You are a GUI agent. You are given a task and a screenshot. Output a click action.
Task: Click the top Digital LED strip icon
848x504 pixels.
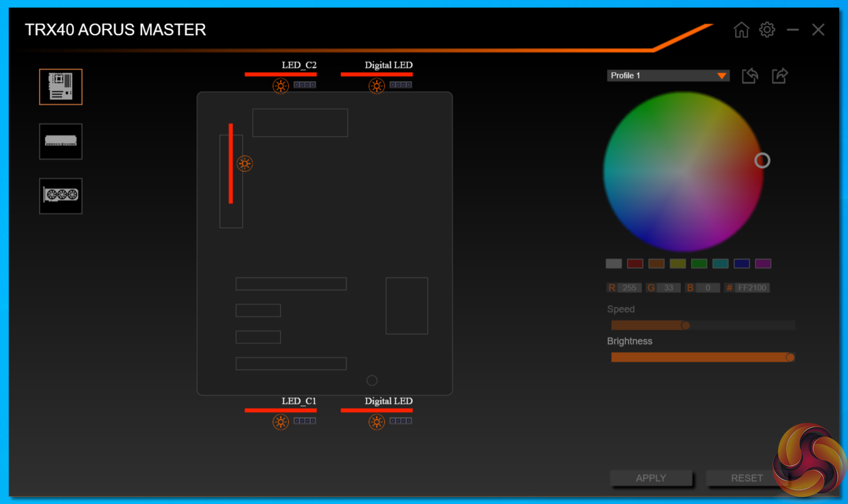(x=401, y=85)
